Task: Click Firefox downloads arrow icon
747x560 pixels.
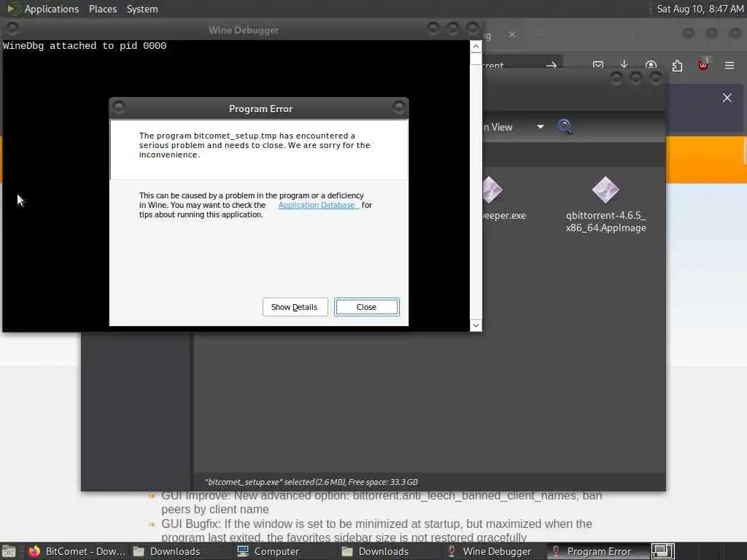Action: 624,65
